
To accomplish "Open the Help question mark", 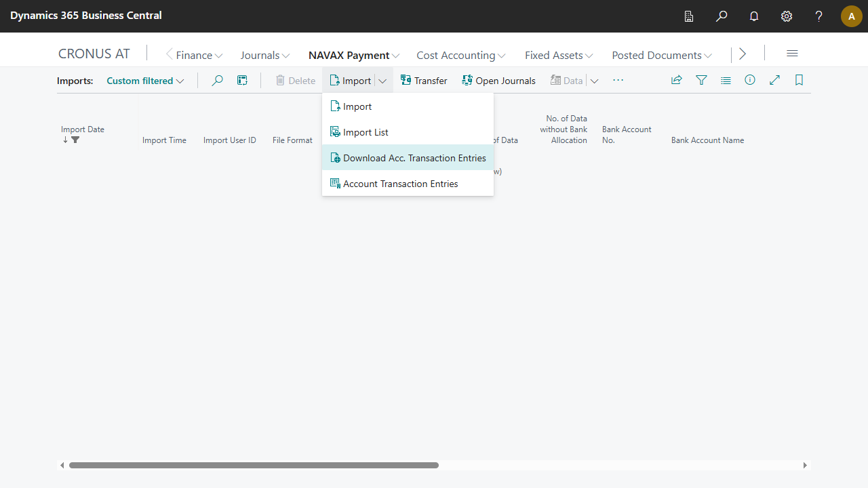I will pyautogui.click(x=819, y=16).
